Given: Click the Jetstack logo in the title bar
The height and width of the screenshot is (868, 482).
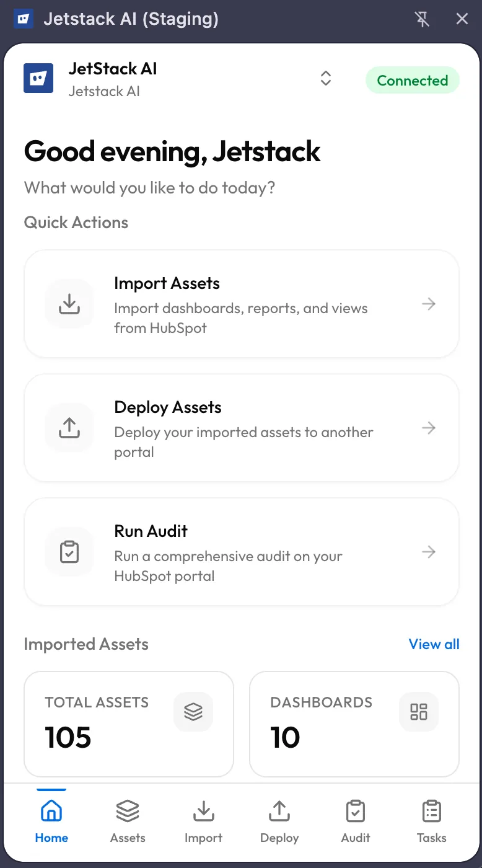Looking at the screenshot, I should click(x=23, y=19).
